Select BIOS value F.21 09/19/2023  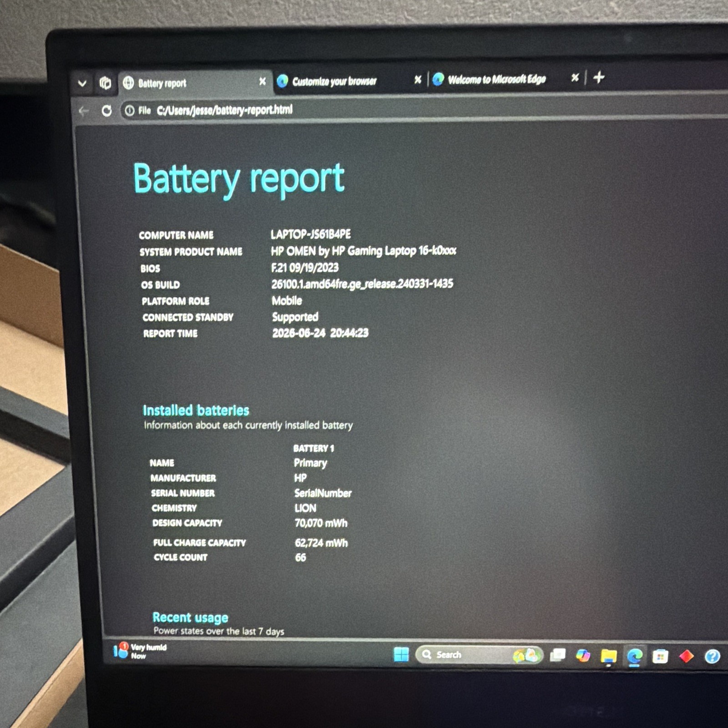click(305, 268)
